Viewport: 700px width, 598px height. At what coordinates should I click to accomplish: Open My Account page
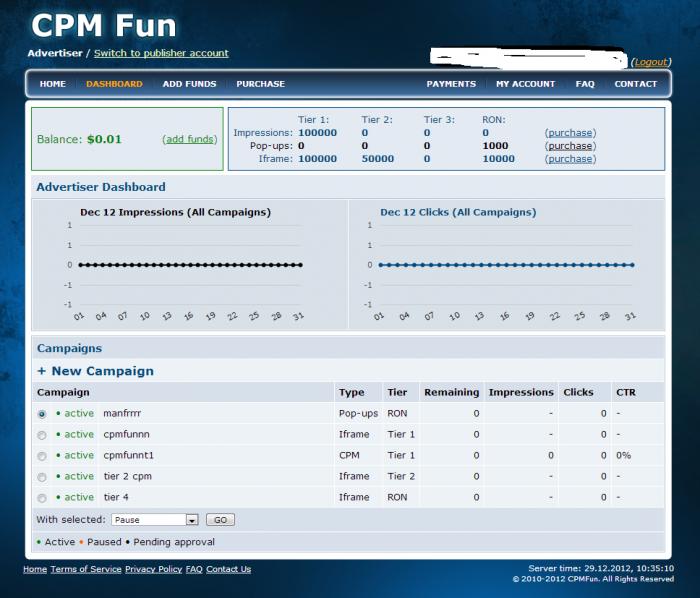[525, 84]
